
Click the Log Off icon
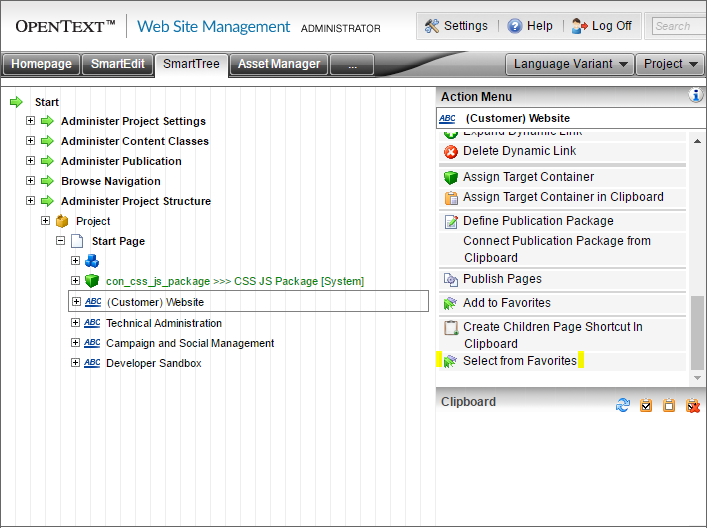pyautogui.click(x=579, y=26)
